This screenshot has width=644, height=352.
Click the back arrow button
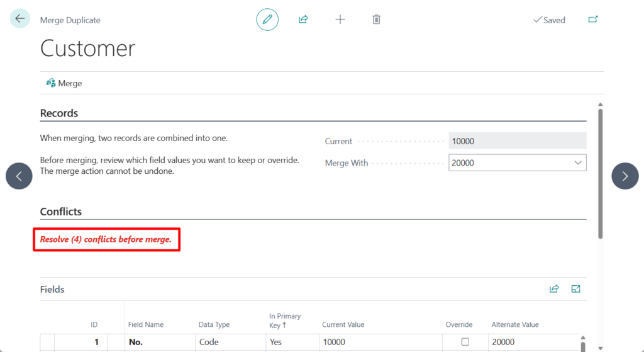pyautogui.click(x=20, y=19)
